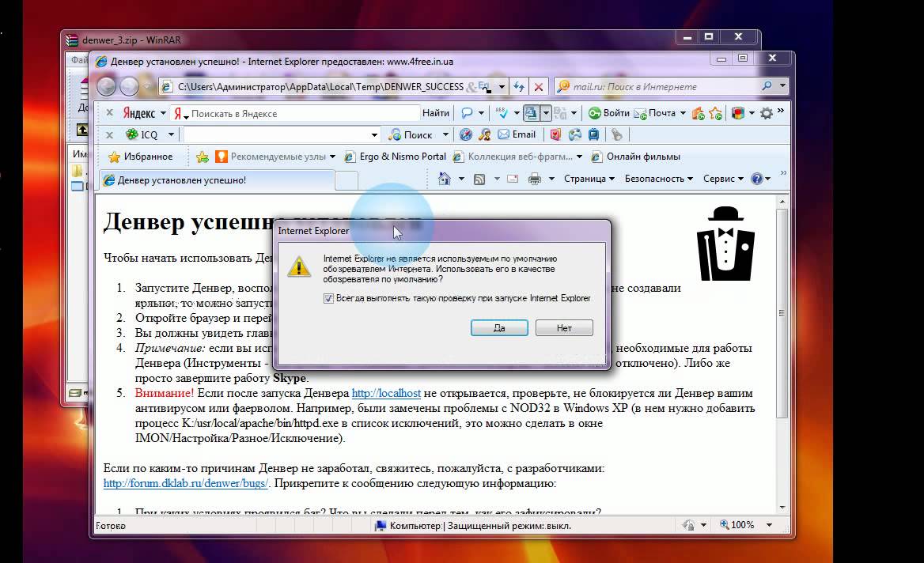Click the Yandex toolbar settings gear

[766, 113]
